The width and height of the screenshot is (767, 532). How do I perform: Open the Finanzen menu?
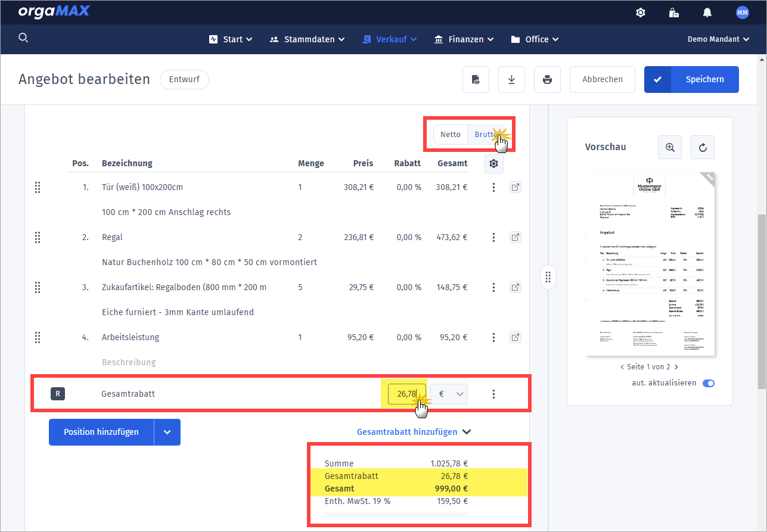click(464, 39)
